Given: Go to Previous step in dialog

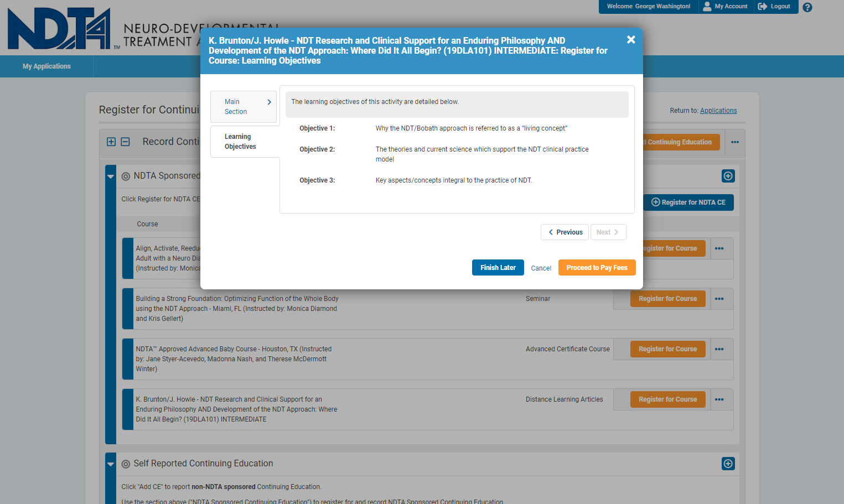Looking at the screenshot, I should coord(565,232).
